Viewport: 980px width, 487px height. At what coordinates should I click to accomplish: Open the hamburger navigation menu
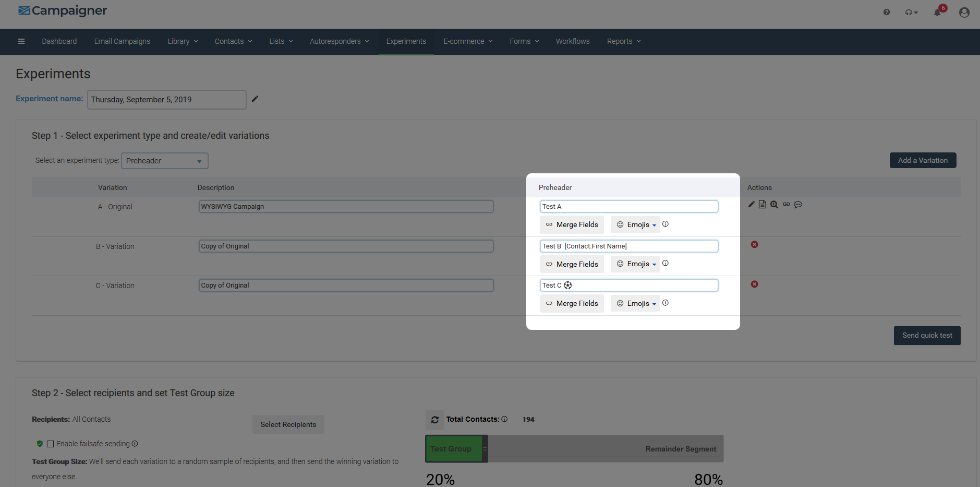tap(21, 41)
